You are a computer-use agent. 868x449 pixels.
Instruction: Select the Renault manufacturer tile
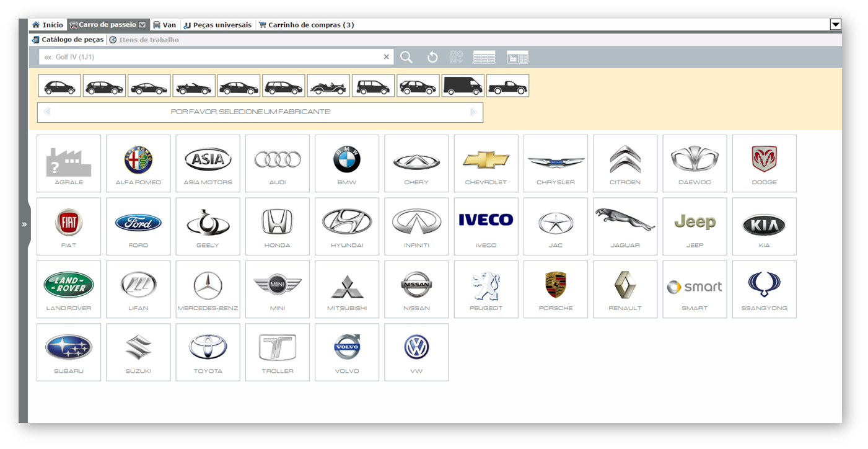pyautogui.click(x=625, y=289)
